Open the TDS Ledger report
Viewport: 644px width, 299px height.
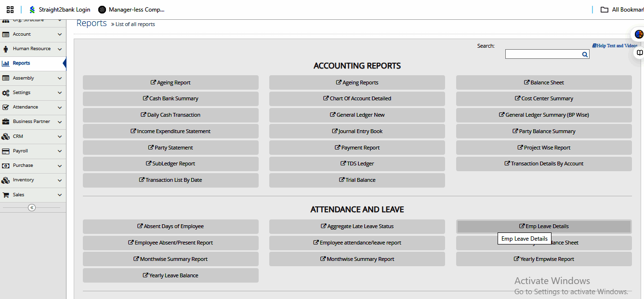pos(357,163)
